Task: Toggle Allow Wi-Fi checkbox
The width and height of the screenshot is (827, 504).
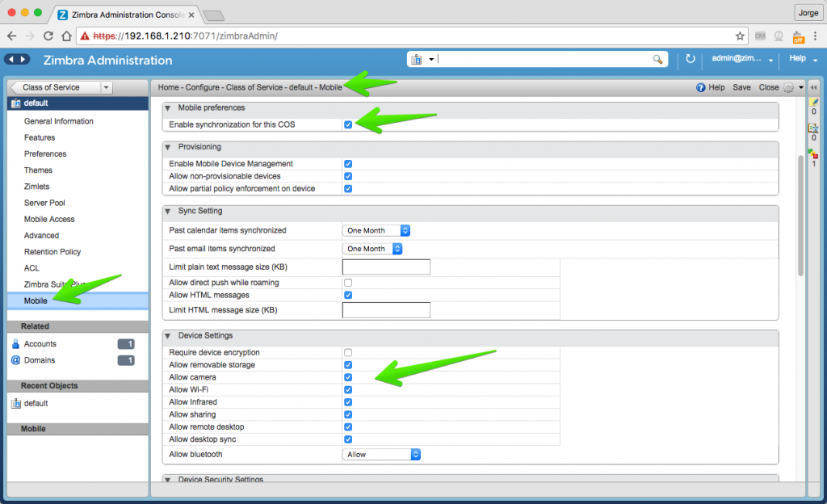Action: pos(348,389)
